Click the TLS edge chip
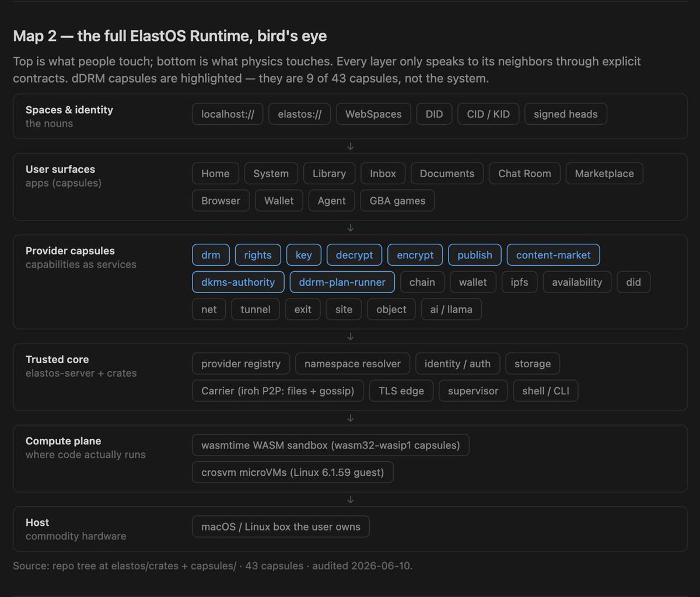The width and height of the screenshot is (700, 597). 401,391
